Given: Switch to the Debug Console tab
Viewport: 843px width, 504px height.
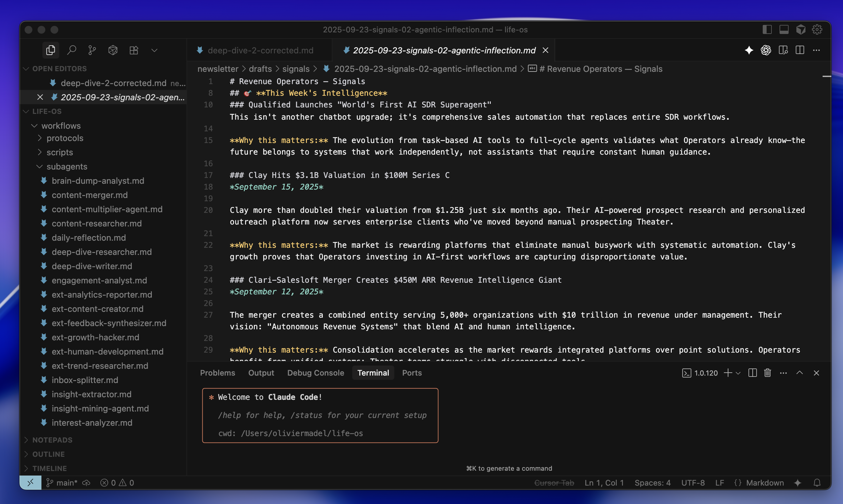Looking at the screenshot, I should coord(315,373).
